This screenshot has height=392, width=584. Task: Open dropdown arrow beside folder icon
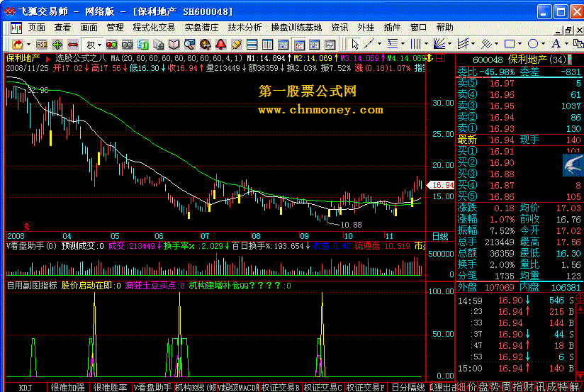tap(28, 45)
